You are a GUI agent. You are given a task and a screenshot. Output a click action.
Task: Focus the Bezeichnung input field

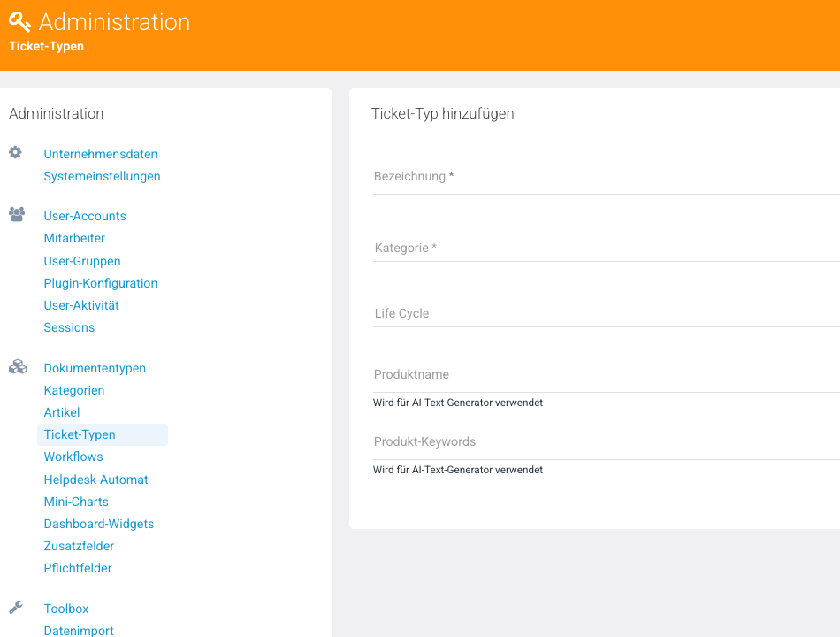[607, 177]
